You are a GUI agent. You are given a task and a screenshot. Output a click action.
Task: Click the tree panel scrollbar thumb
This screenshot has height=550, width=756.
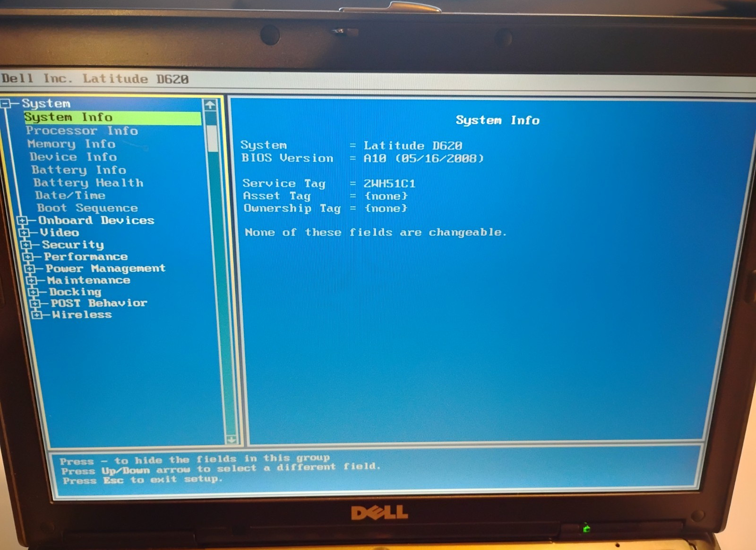click(x=212, y=138)
